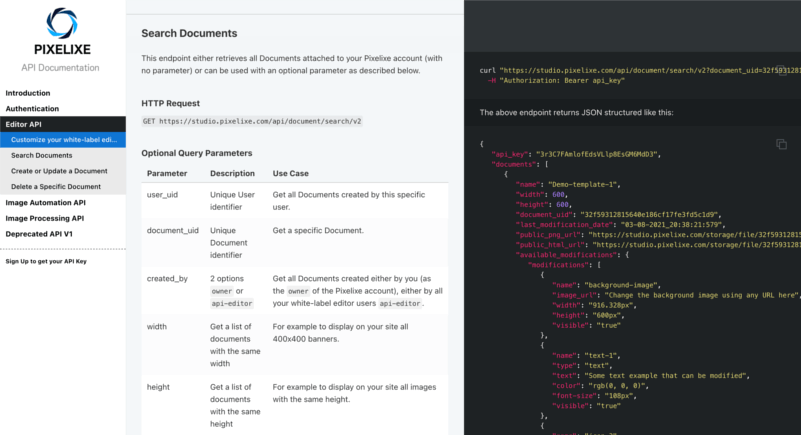Click the Demo-template-1 name line
The height and width of the screenshot is (435, 801).
click(x=568, y=184)
